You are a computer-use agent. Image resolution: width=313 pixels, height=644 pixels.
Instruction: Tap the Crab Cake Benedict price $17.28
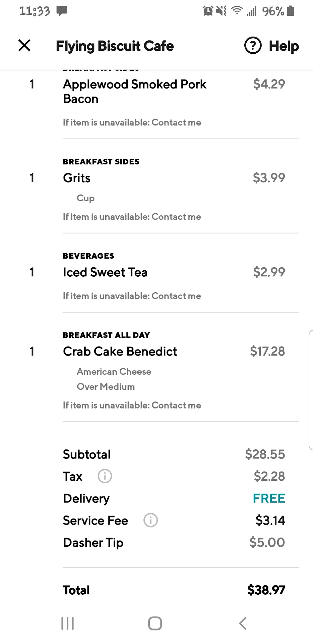pyautogui.click(x=267, y=352)
